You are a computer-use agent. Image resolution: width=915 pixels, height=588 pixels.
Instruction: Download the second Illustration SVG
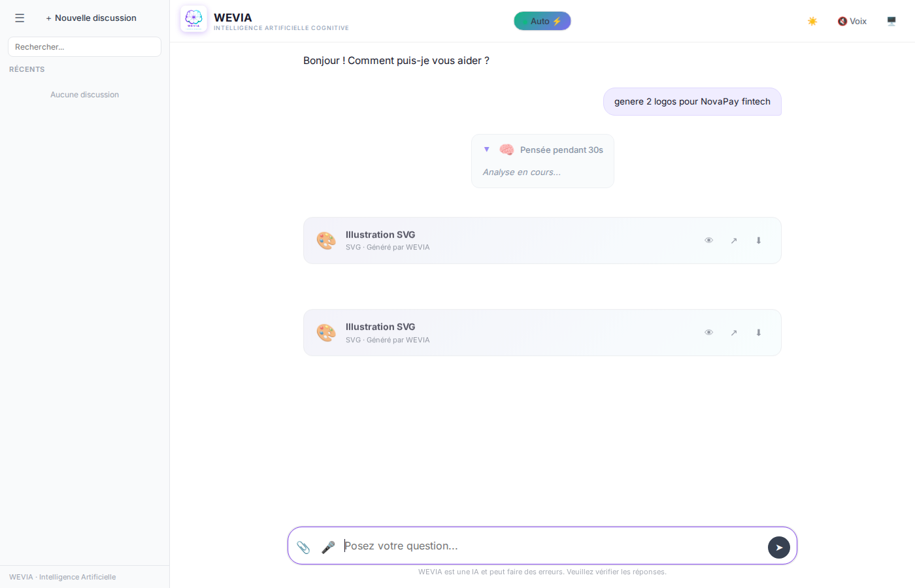[x=759, y=333]
